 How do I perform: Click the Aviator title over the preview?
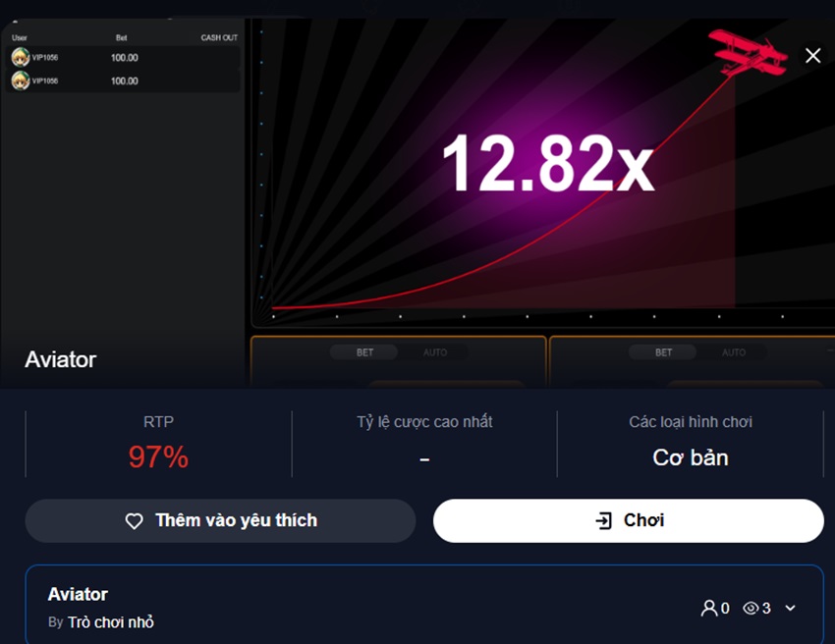tap(61, 359)
